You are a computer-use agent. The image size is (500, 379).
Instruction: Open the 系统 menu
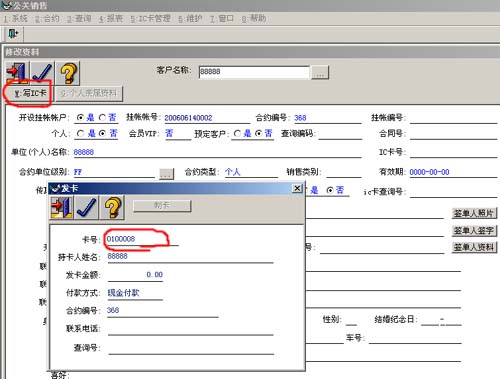click(16, 18)
